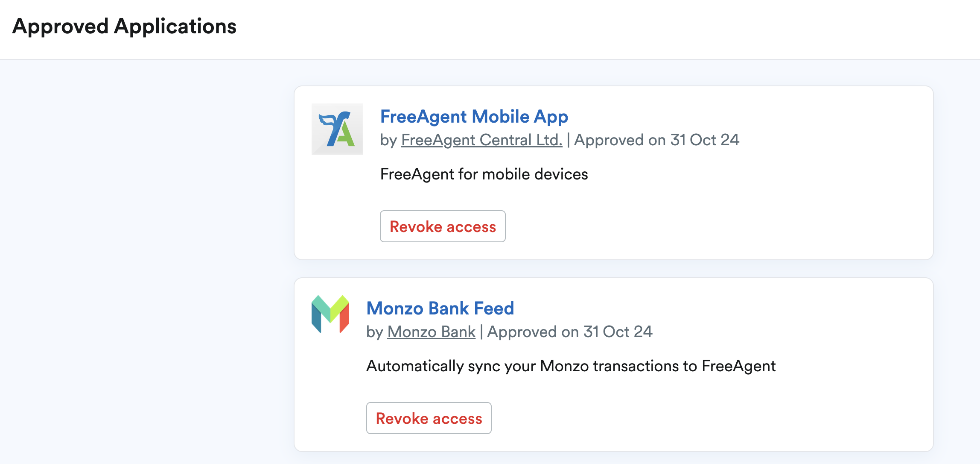Visit the Monzo Bank developer link
Screen dimensions: 980x464
click(x=431, y=332)
